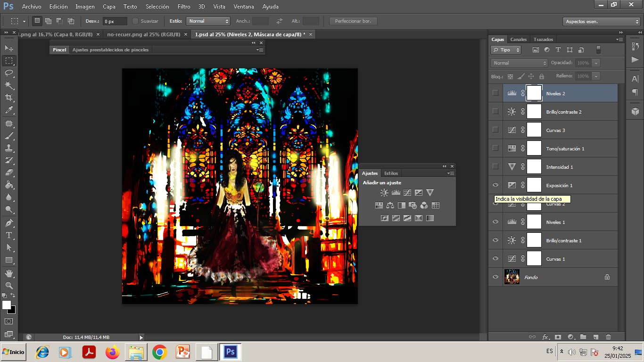Open the layer blend mode Normal dropdown

[519, 63]
